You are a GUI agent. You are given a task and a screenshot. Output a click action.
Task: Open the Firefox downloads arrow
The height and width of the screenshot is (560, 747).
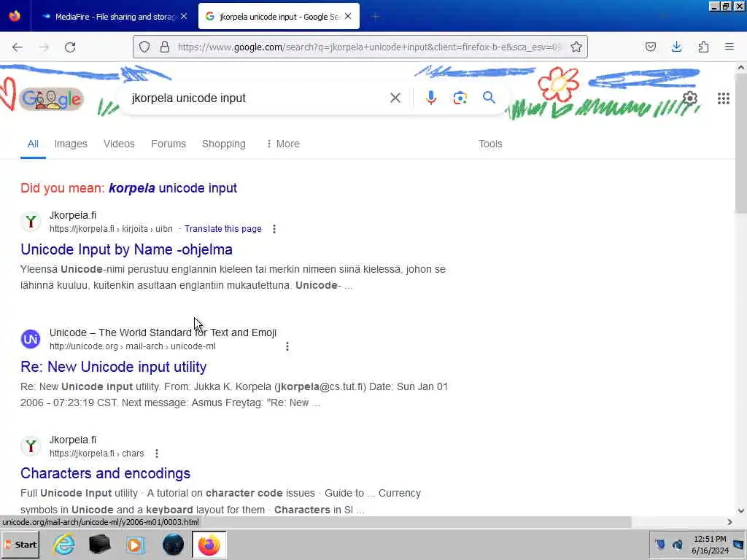coord(676,47)
